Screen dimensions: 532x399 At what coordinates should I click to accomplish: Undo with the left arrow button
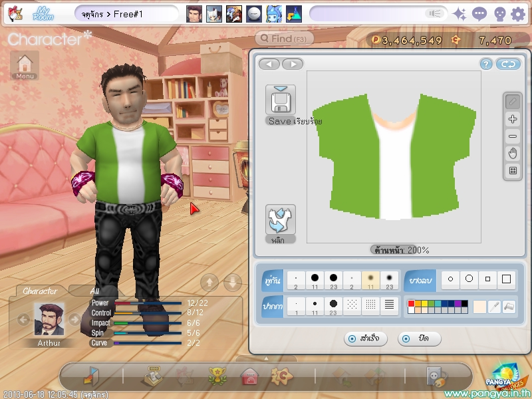tap(269, 64)
